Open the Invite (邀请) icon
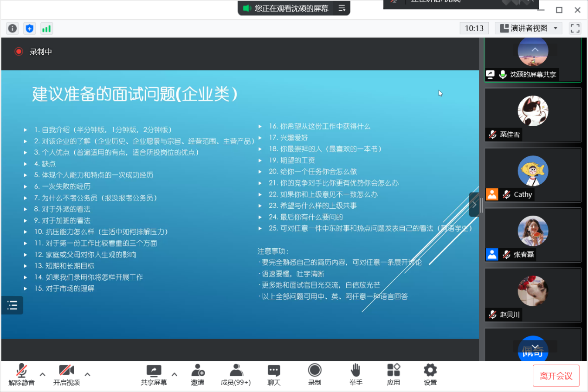 [197, 374]
